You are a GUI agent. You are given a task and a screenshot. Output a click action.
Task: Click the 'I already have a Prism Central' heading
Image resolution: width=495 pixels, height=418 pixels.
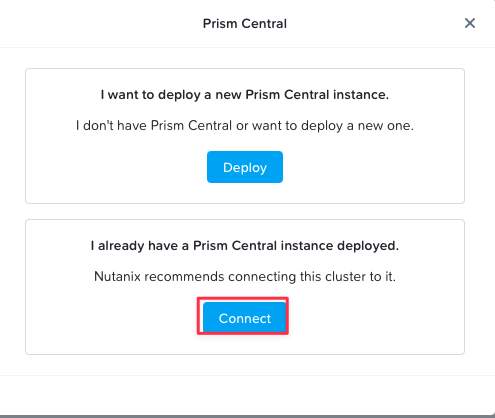click(x=245, y=246)
